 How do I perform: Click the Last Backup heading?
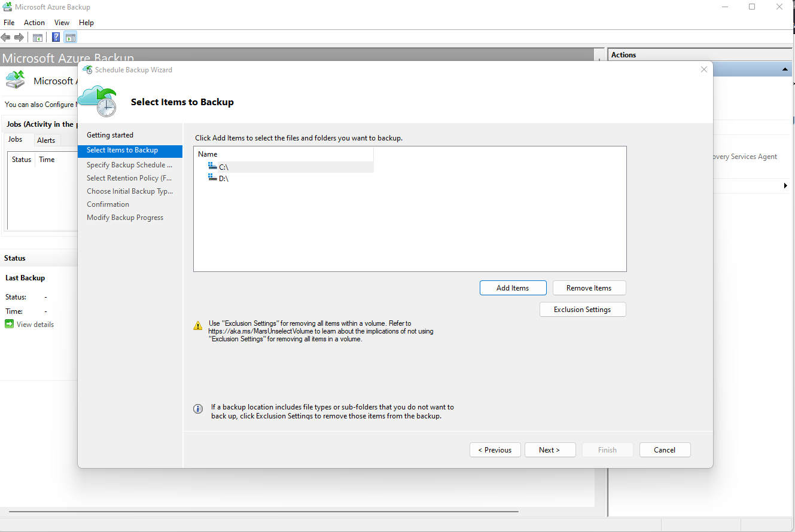[x=25, y=278]
